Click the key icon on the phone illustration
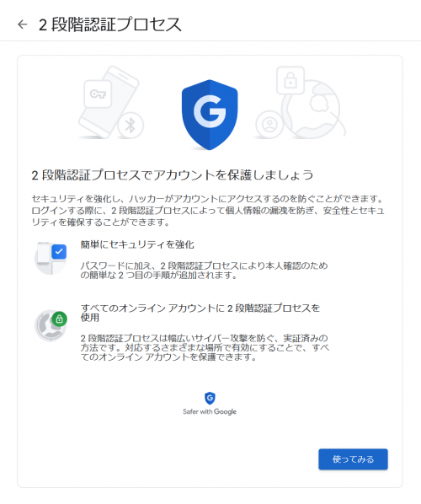The image size is (421, 504). (98, 94)
